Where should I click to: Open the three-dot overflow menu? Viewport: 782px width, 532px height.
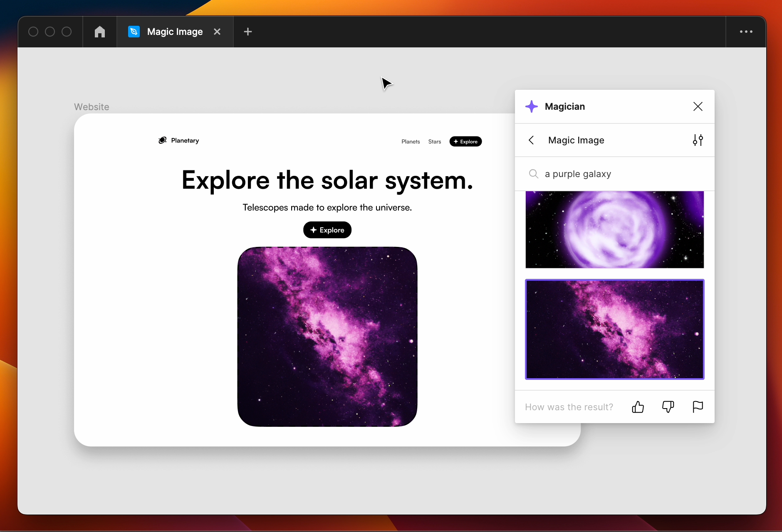[746, 32]
